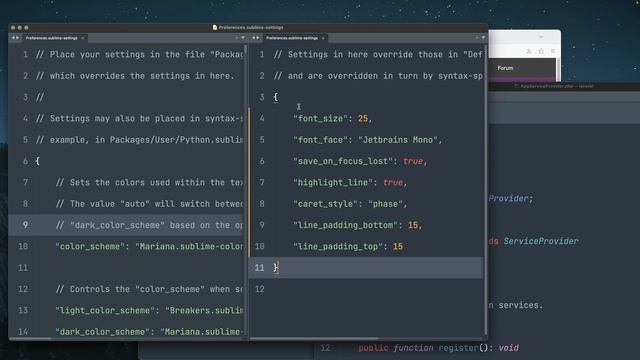Click right pane horizontal scrollbar thumb
The width and height of the screenshot is (640, 360).
(x=314, y=338)
